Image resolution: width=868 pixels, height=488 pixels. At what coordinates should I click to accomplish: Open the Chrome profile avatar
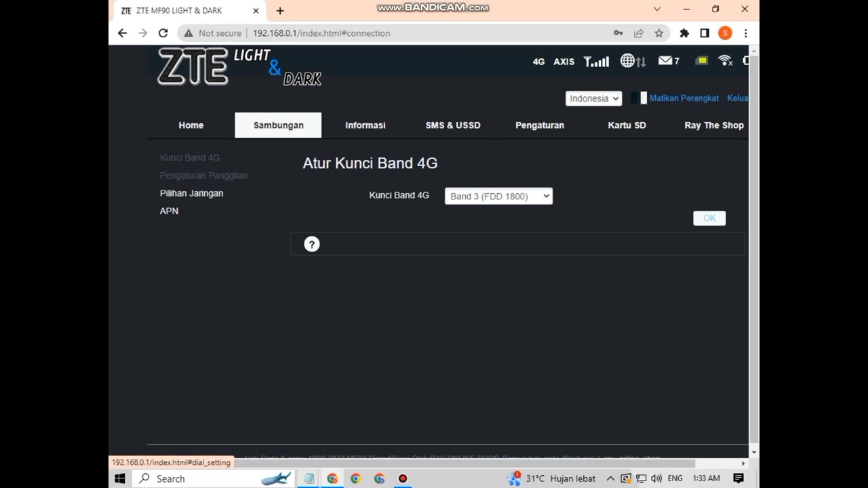(x=725, y=33)
